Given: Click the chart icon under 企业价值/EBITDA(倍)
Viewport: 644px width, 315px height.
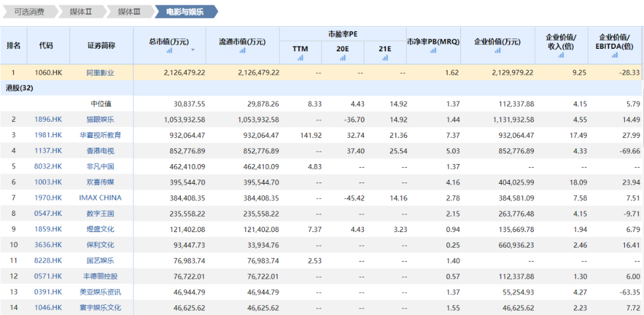Looking at the screenshot, I should point(615,55).
